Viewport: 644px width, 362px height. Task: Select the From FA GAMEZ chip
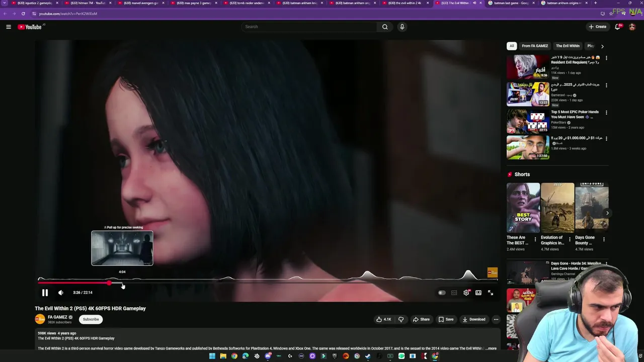click(x=535, y=46)
